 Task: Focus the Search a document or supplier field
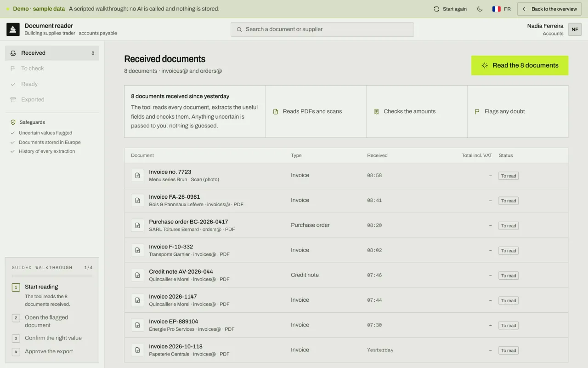322,29
